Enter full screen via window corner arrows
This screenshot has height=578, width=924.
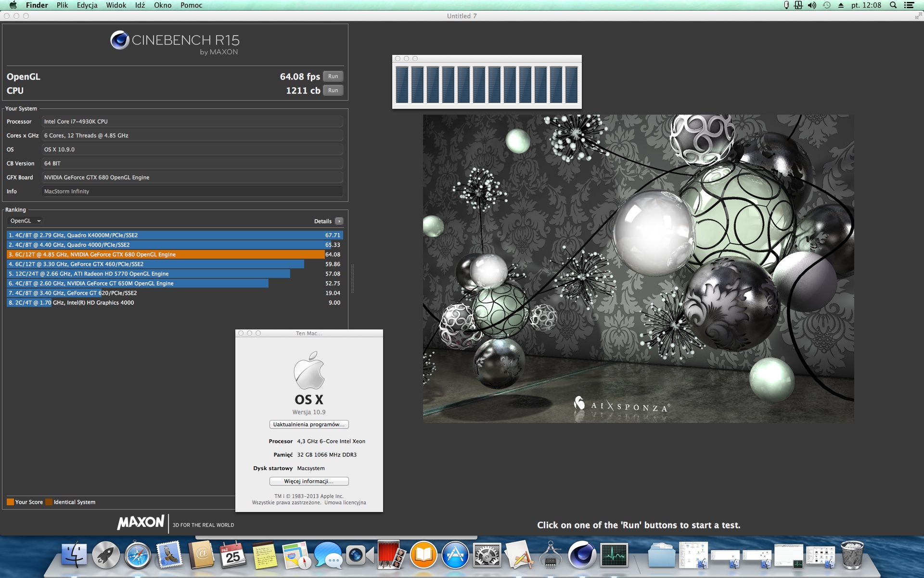pos(918,16)
